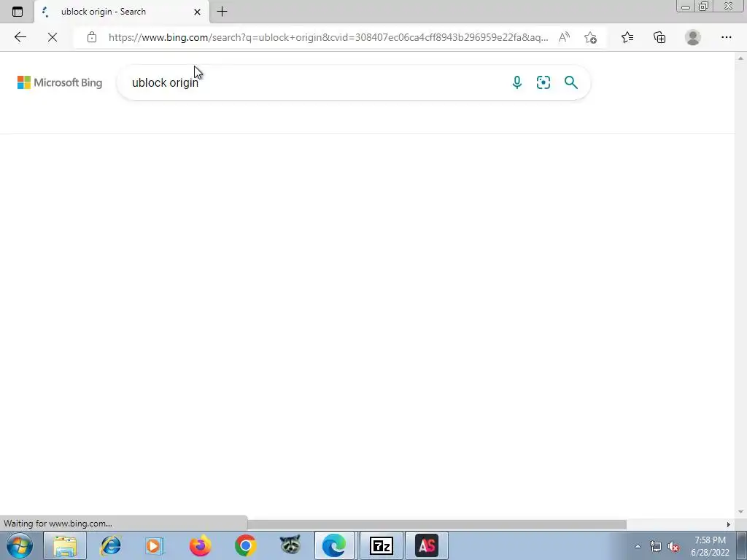Screen dimensions: 747x560
Task: Launch Firefox from taskbar
Action: click(200, 545)
